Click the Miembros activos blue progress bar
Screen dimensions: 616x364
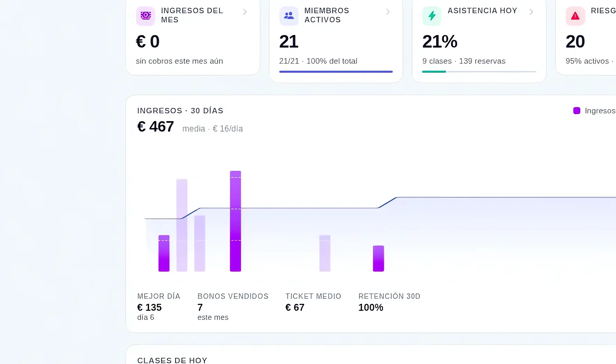pyautogui.click(x=336, y=72)
